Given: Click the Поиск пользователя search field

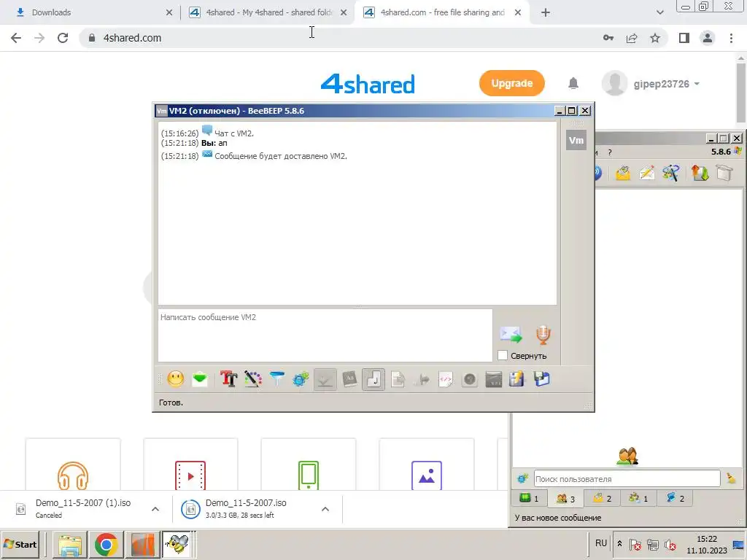Looking at the screenshot, I should (x=627, y=478).
